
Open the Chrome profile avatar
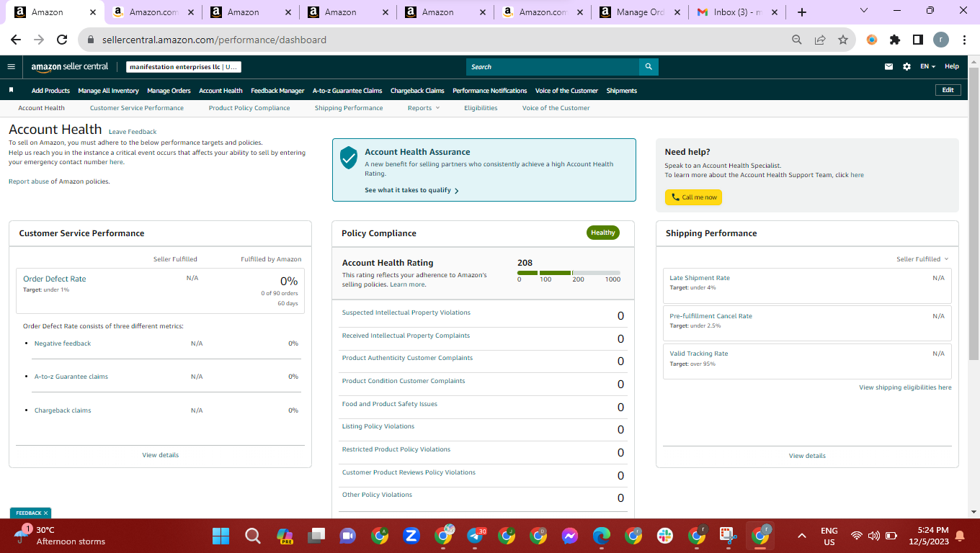(x=941, y=40)
